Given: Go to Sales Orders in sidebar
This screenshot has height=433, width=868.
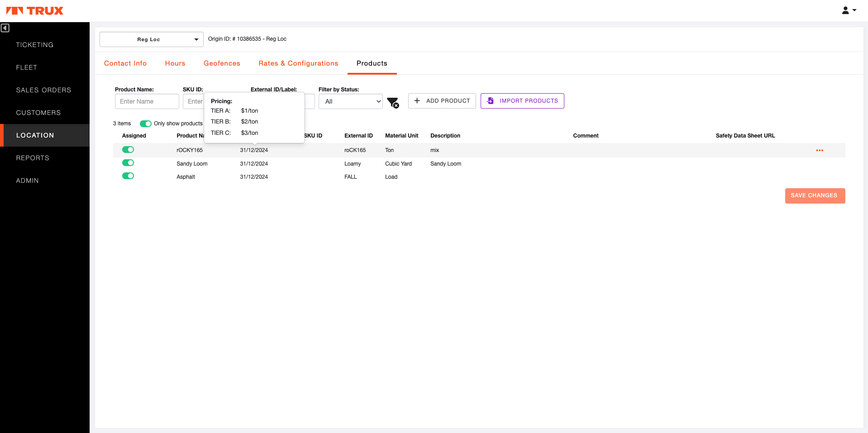Looking at the screenshot, I should [x=43, y=90].
